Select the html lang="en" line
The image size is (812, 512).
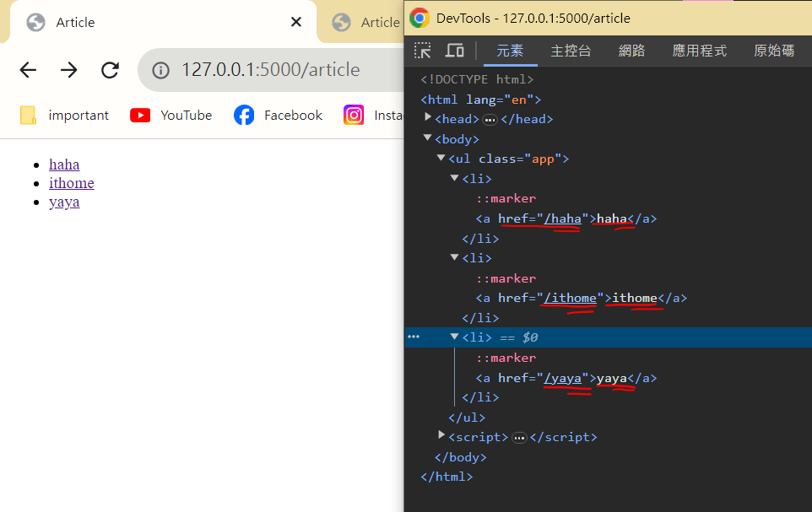pos(481,100)
